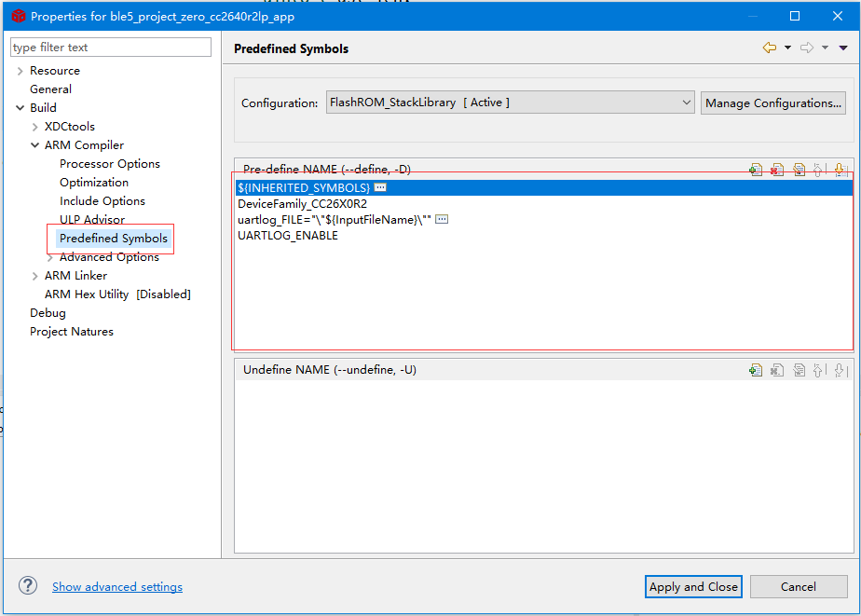Screen dimensions: 861x616
Task: Open the Project Natures page
Action: (72, 332)
